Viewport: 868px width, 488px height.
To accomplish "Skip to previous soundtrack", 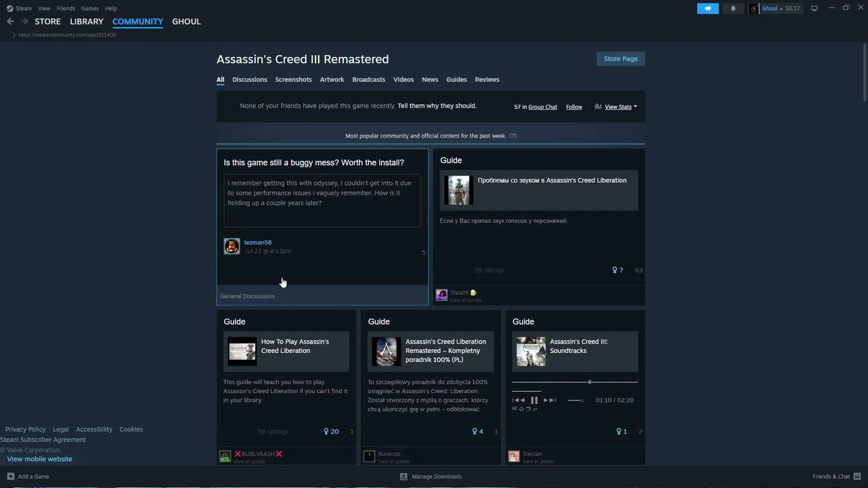I will (519, 400).
